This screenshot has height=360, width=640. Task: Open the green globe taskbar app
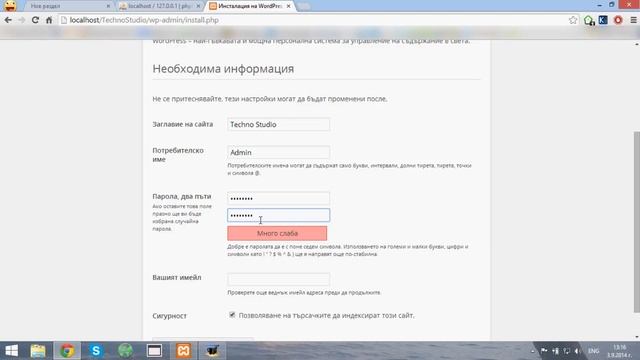[x=125, y=351]
